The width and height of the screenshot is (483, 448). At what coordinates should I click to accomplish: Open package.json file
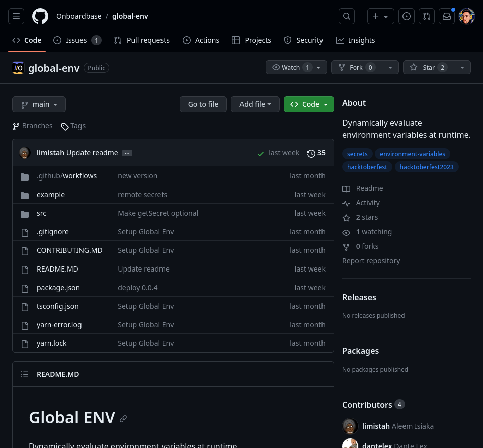tap(58, 288)
